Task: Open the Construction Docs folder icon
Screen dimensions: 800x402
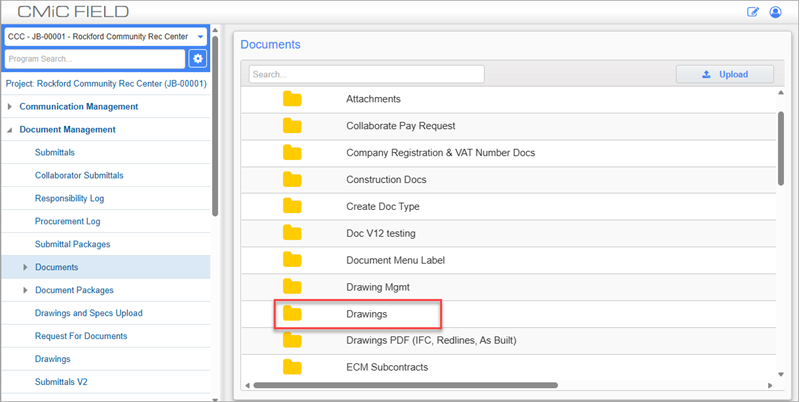Action: 292,180
